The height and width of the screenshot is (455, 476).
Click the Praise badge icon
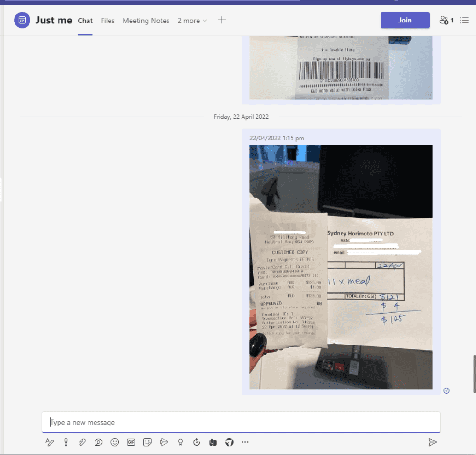(x=180, y=442)
